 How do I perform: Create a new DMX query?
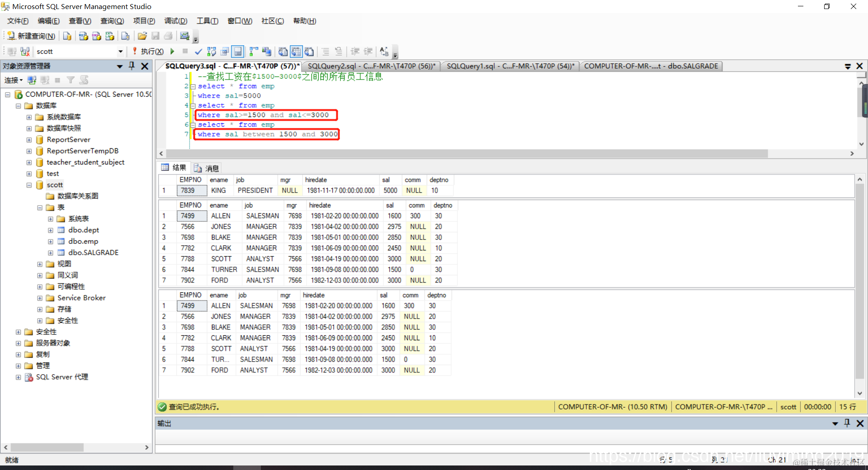[x=96, y=36]
